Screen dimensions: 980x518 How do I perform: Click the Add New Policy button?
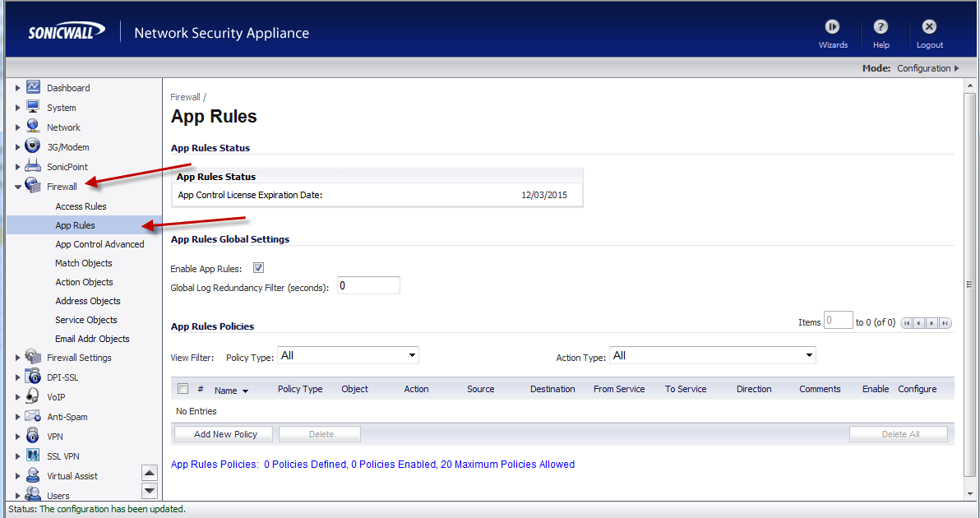coord(224,434)
